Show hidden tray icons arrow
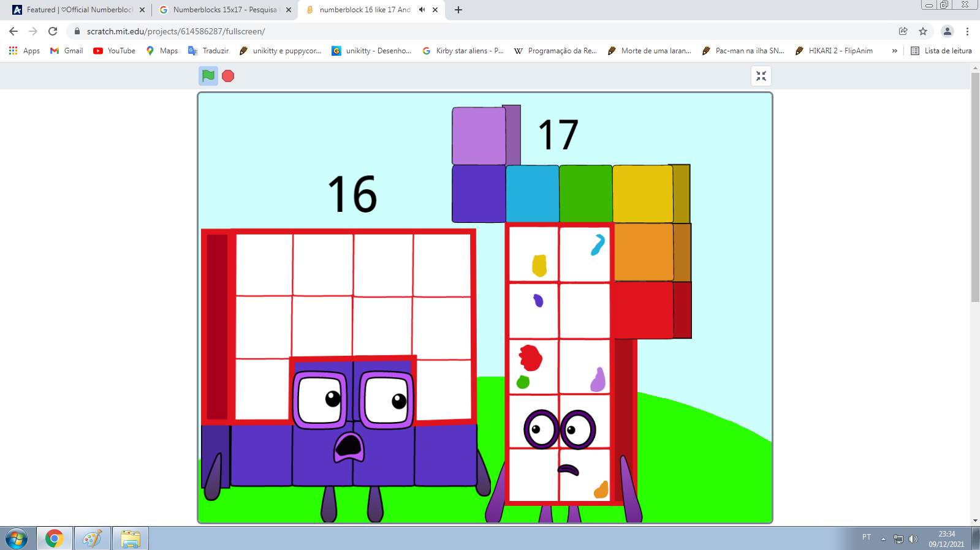 [883, 539]
